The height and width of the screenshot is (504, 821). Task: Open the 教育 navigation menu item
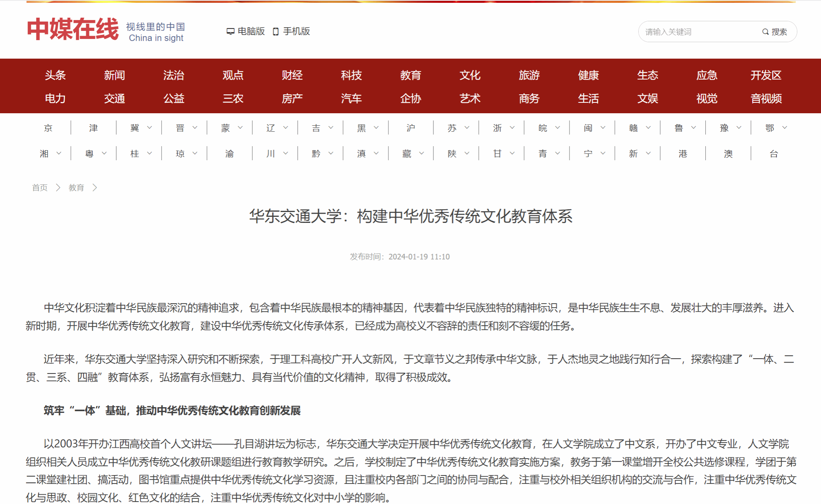(x=410, y=75)
